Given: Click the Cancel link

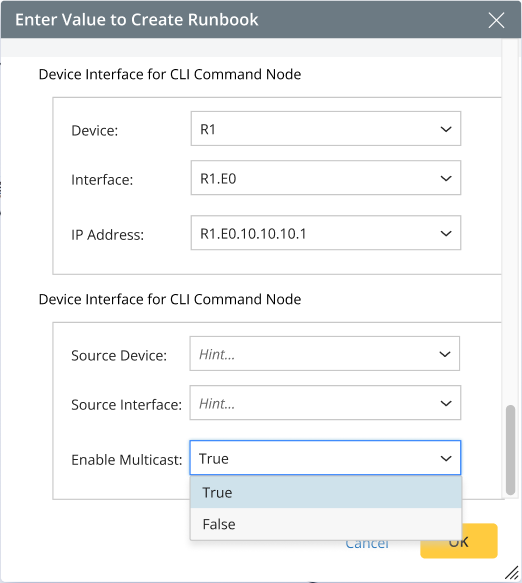Looking at the screenshot, I should 367,545.
